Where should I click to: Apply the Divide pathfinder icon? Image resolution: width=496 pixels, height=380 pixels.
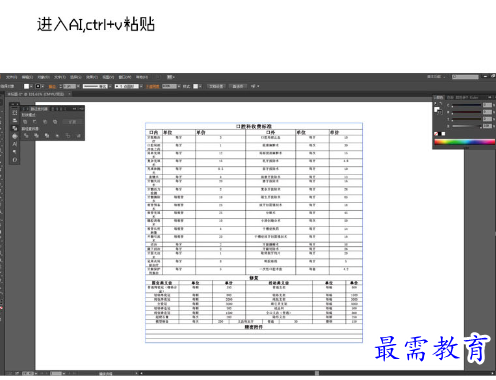[x=26, y=135]
